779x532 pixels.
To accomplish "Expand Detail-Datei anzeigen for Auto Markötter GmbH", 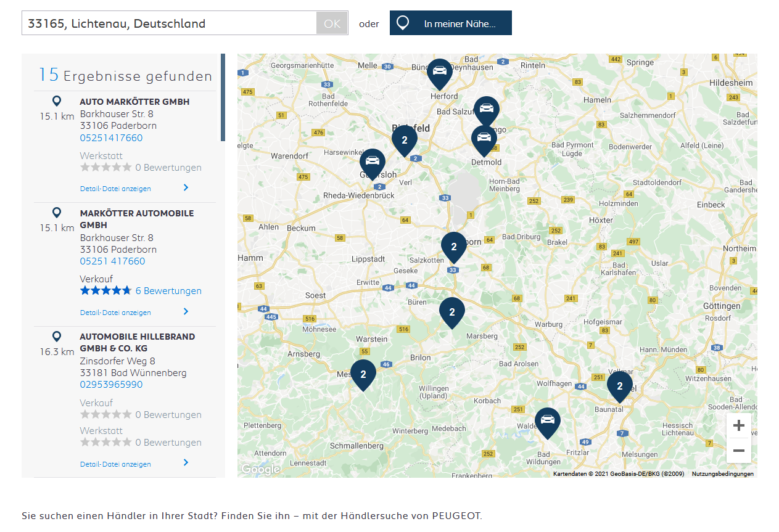I will pyautogui.click(x=115, y=189).
